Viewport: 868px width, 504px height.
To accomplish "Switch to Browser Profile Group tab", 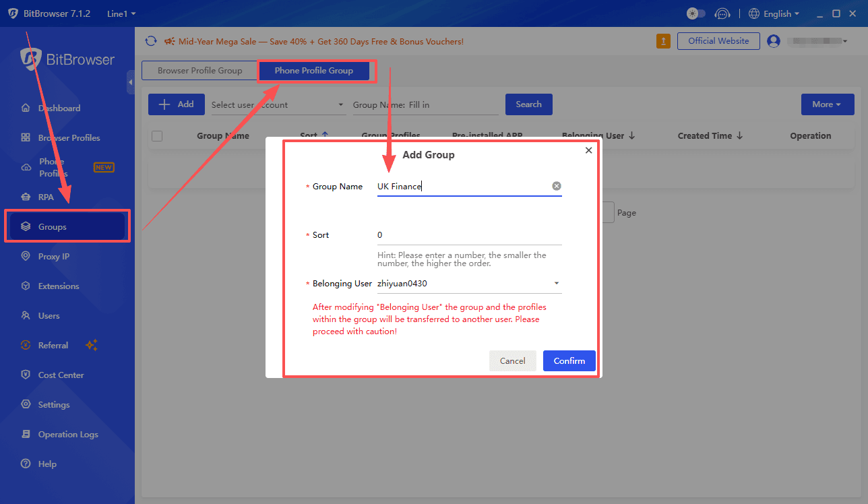I will tap(199, 70).
